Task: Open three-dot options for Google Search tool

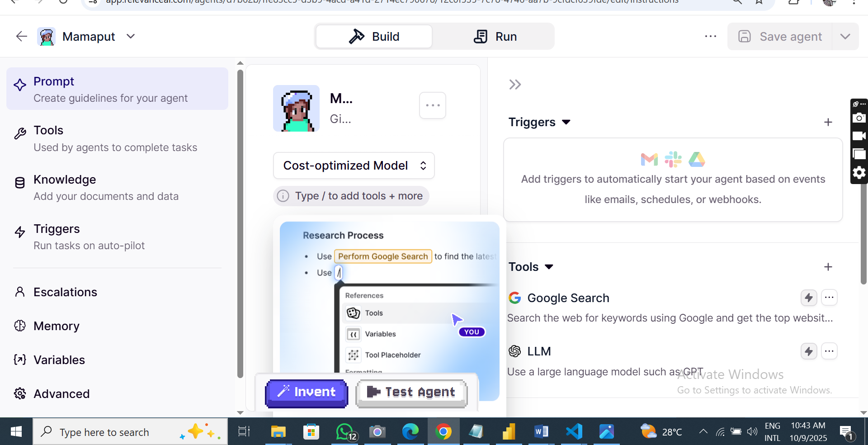Action: (x=829, y=298)
